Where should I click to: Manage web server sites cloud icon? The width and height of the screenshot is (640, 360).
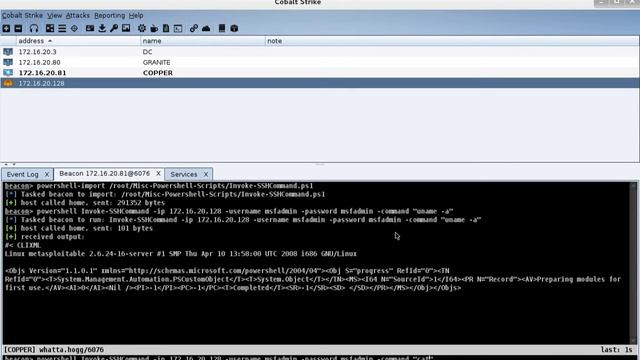(x=206, y=29)
